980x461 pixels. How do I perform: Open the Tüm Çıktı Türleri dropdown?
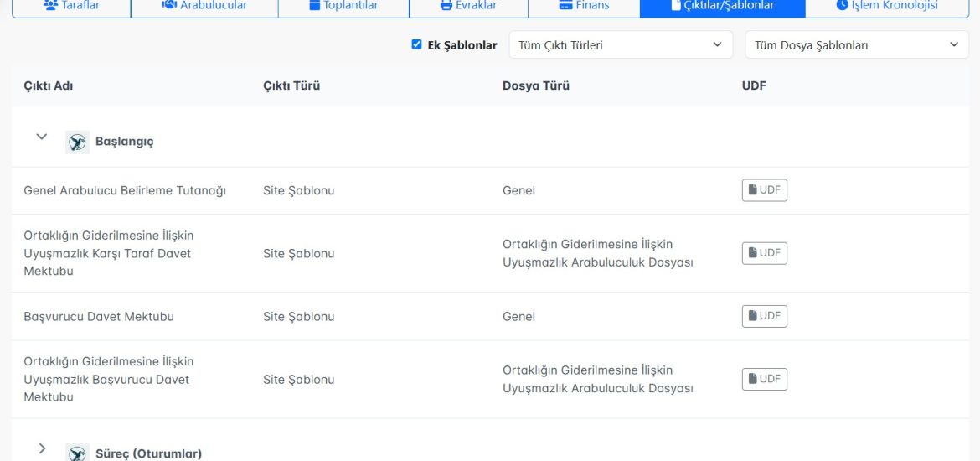pyautogui.click(x=620, y=45)
